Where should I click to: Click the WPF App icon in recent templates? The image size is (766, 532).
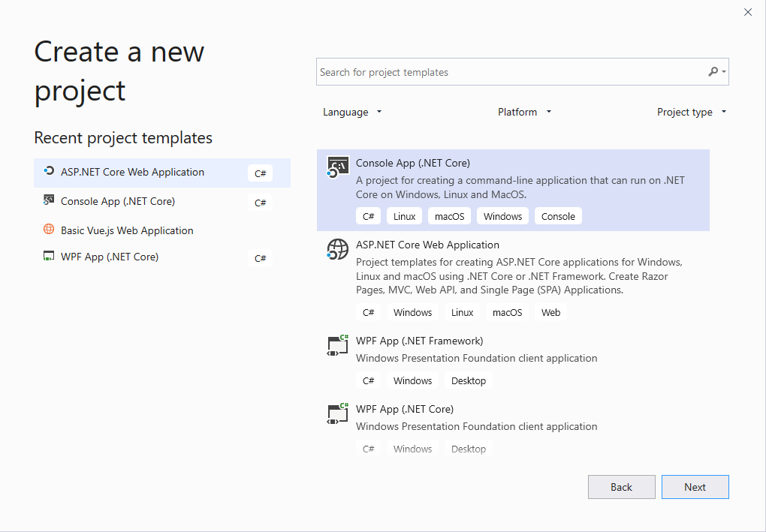coord(48,256)
